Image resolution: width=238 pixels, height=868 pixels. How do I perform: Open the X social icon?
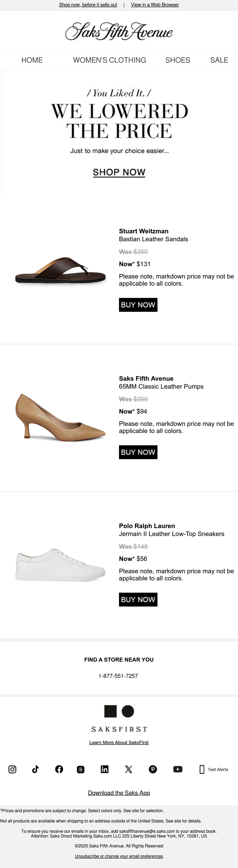(129, 769)
